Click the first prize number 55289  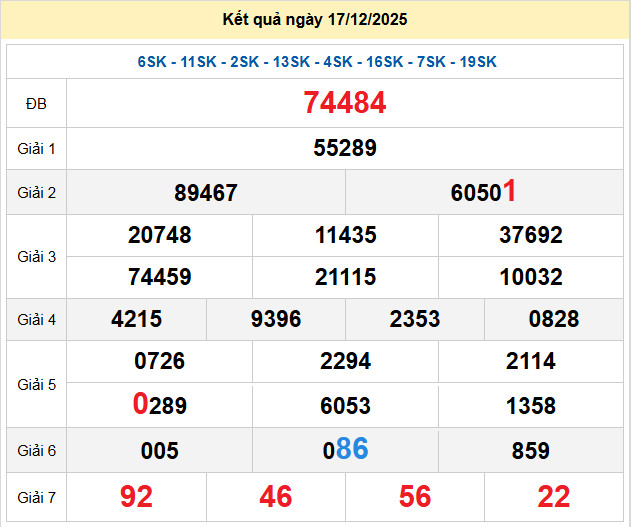point(345,149)
